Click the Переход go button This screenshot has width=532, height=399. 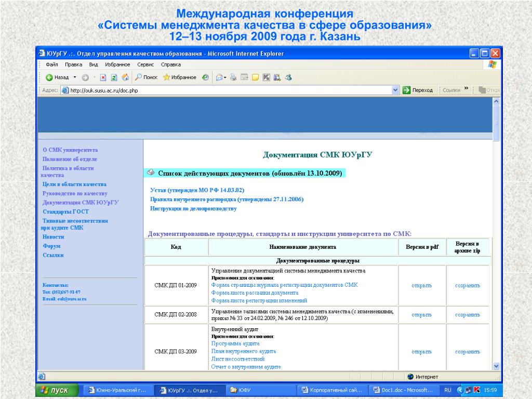418,90
